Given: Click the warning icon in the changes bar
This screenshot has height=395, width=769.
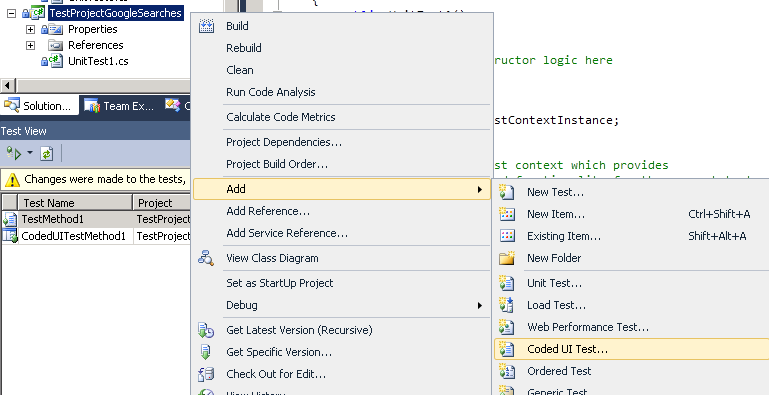Looking at the screenshot, I should click(12, 180).
